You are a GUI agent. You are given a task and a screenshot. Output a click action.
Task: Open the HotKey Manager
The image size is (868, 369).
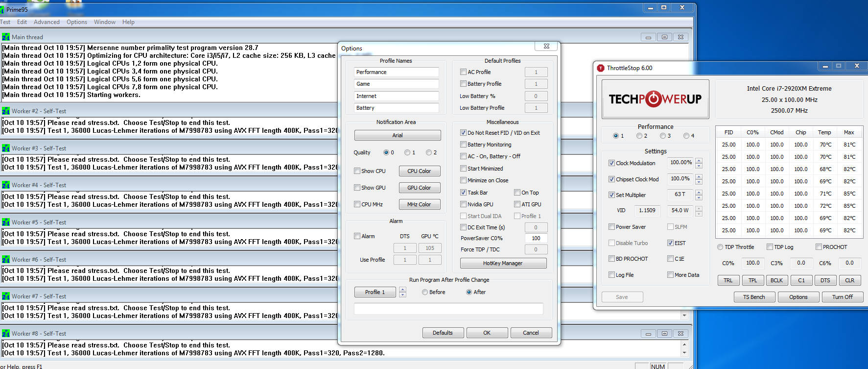pyautogui.click(x=503, y=263)
